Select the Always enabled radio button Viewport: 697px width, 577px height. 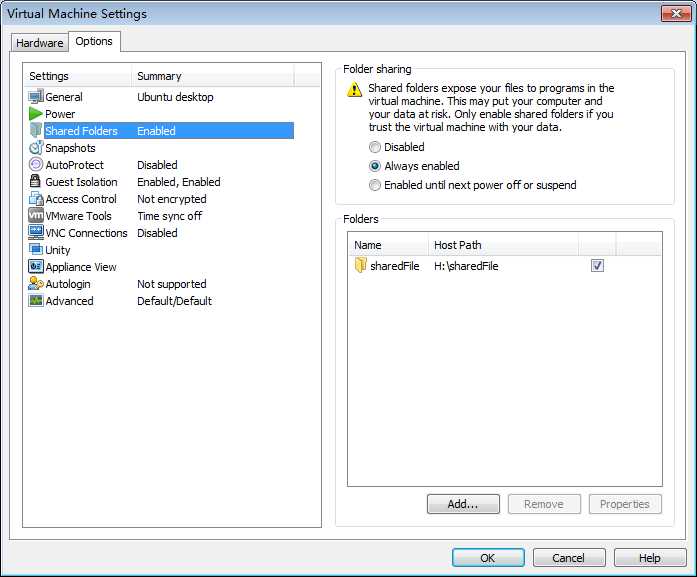point(375,166)
